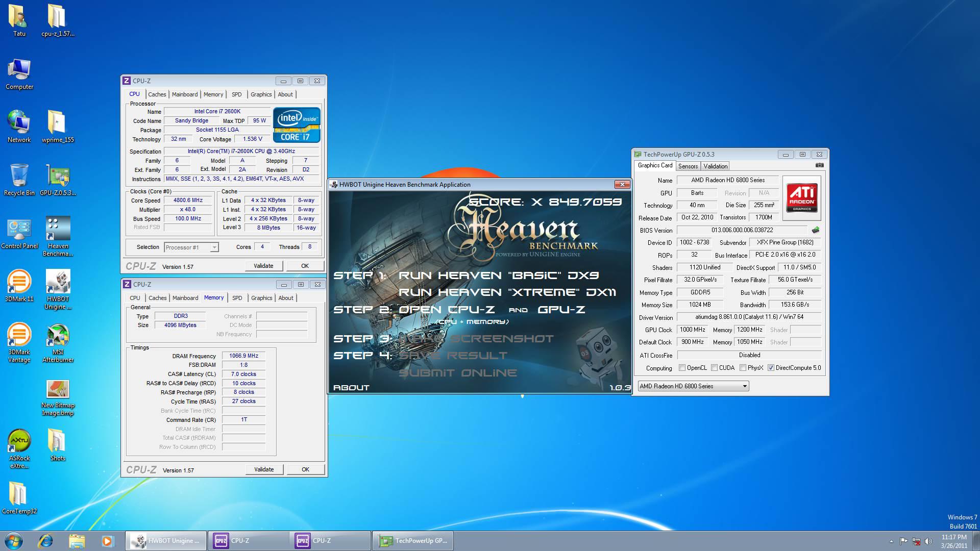
Task: Open the Shots folder
Action: pyautogui.click(x=58, y=445)
